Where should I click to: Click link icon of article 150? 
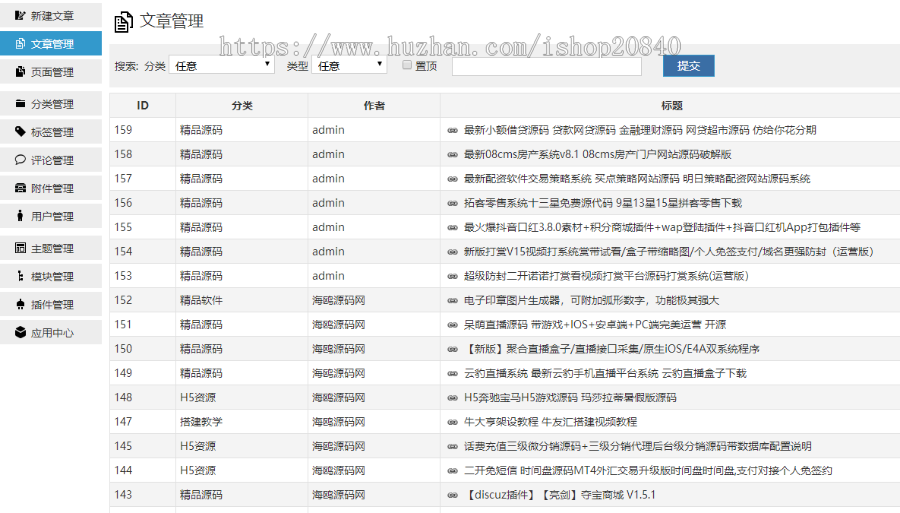[452, 349]
